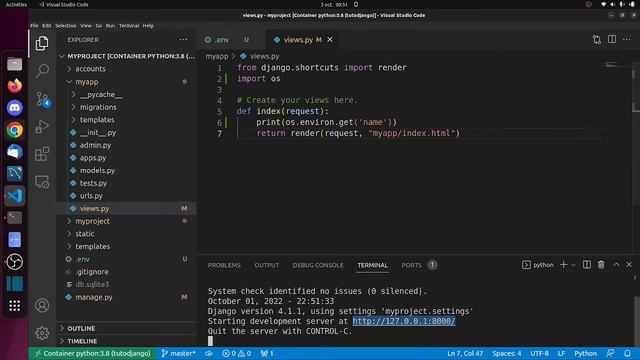Kill the terminal with trash icon
The width and height of the screenshot is (640, 360).
click(601, 265)
